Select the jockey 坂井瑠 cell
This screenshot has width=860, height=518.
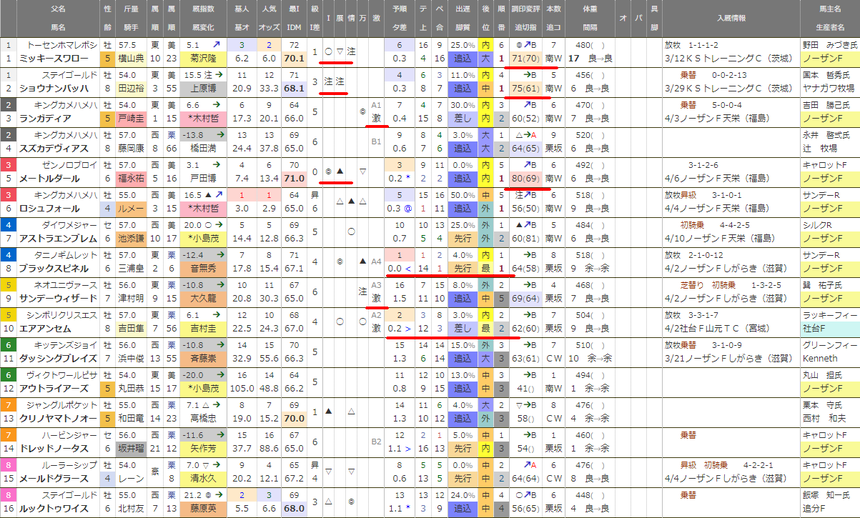pos(131,448)
